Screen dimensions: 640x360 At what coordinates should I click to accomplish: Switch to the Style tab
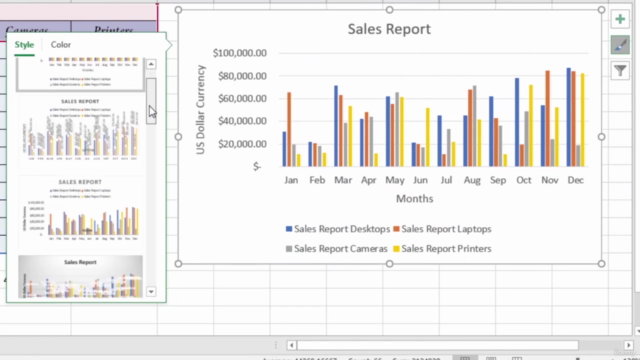pos(24,44)
